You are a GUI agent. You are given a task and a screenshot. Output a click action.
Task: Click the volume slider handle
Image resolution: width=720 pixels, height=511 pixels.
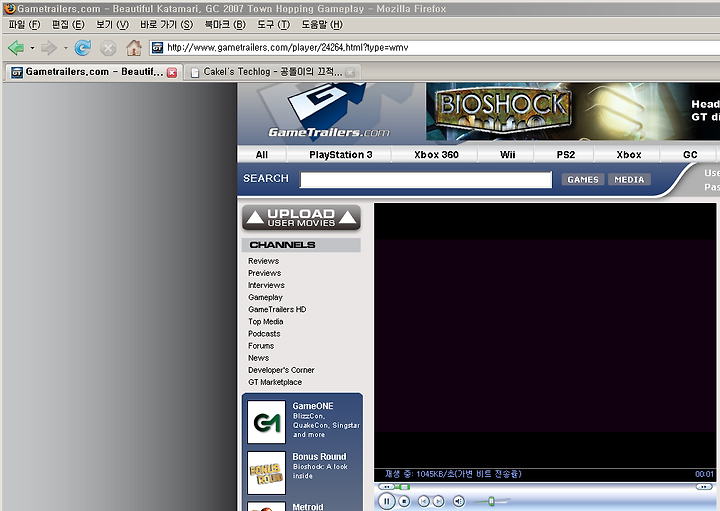[x=491, y=501]
